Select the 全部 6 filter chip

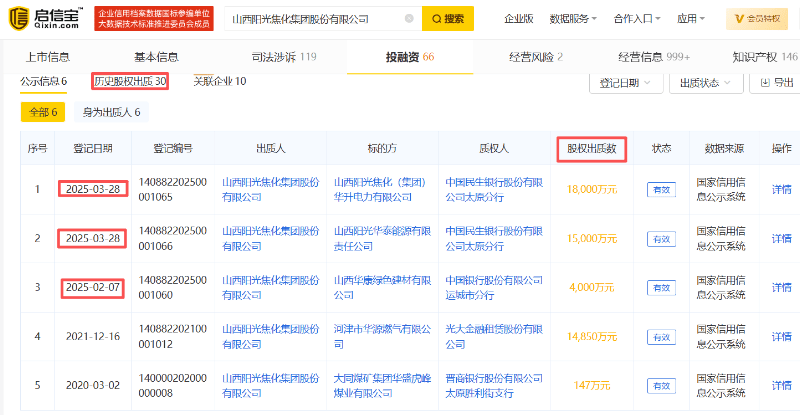coord(44,113)
